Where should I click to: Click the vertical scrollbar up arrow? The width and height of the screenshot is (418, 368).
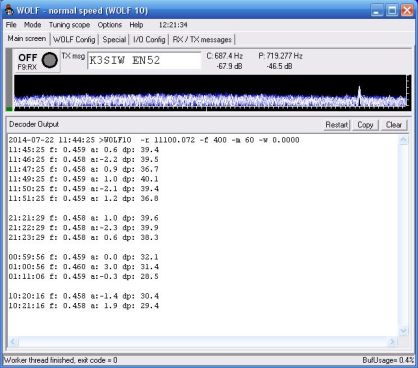click(x=403, y=140)
